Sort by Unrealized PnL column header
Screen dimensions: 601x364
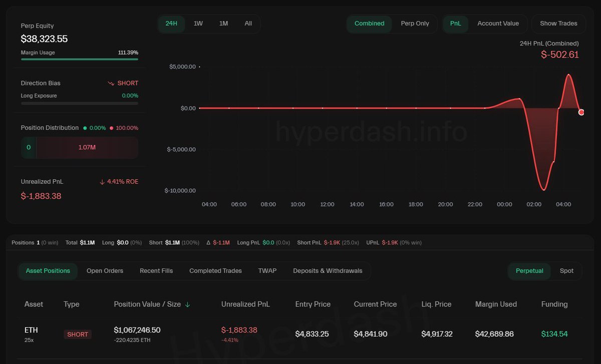(x=245, y=304)
